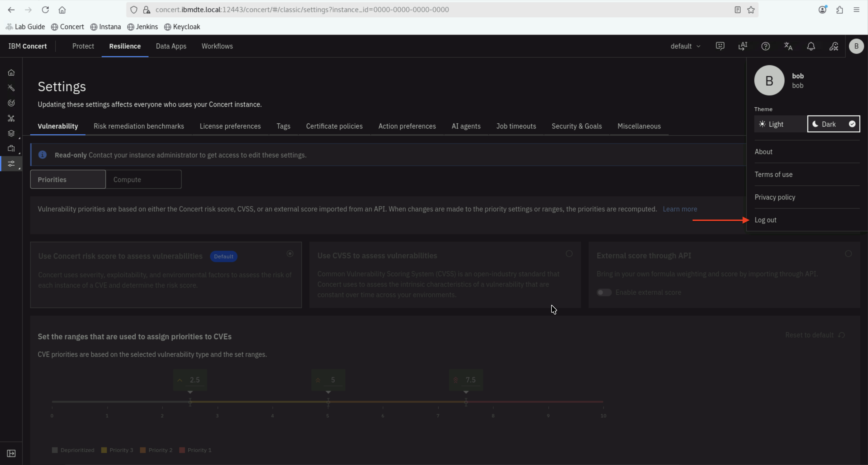Image resolution: width=868 pixels, height=465 pixels.
Task: Open the AI agents tab
Action: 466,126
